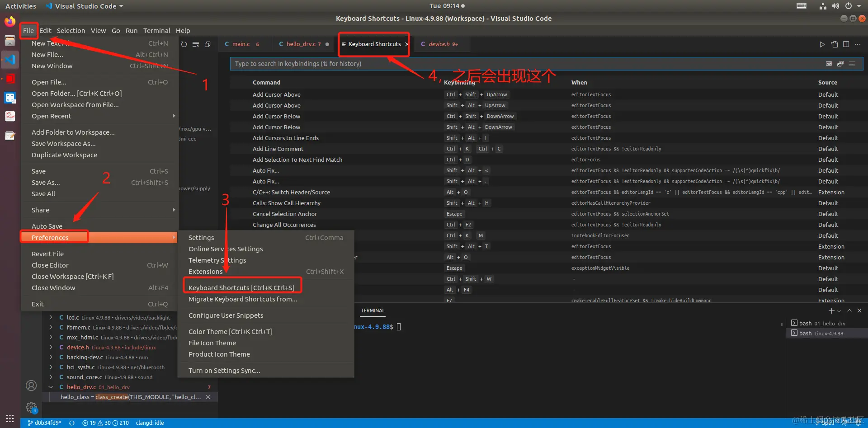This screenshot has width=868, height=428.
Task: Choose Preferences in File menu
Action: pos(99,238)
